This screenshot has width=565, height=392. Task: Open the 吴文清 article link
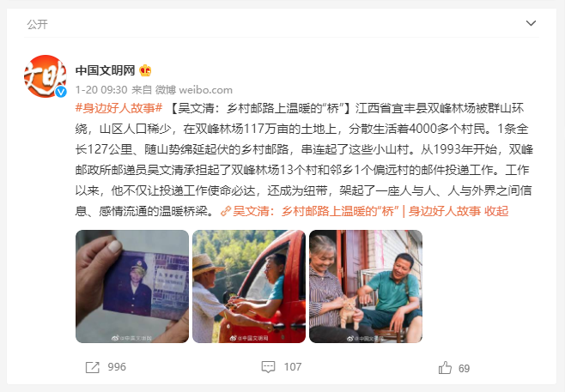pyautogui.click(x=356, y=211)
